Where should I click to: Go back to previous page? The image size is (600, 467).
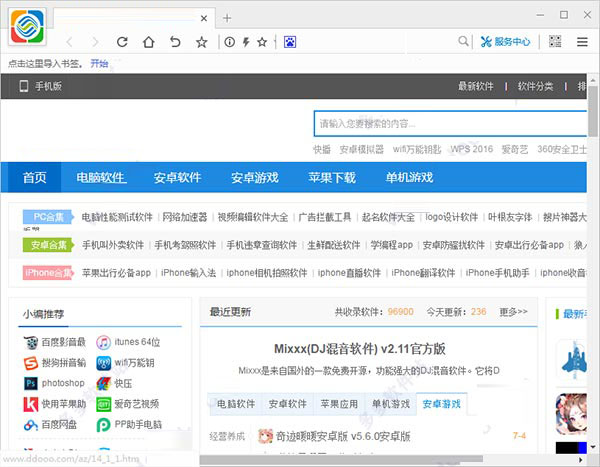pos(69,42)
